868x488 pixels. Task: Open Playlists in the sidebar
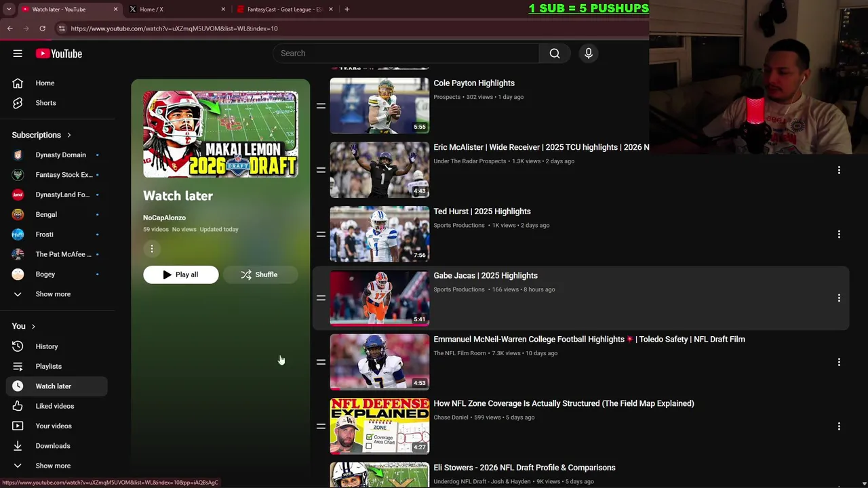click(x=57, y=366)
